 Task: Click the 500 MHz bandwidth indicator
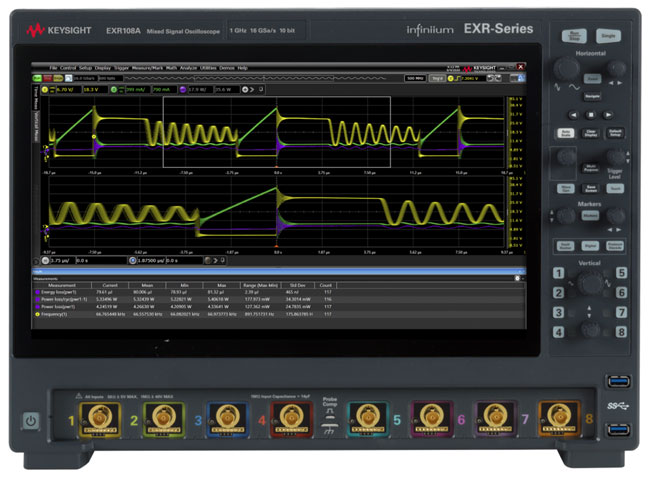tap(415, 78)
